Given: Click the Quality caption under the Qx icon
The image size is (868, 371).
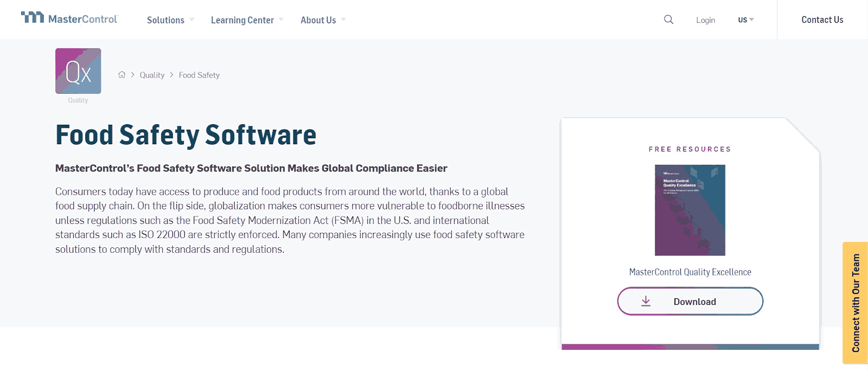Looking at the screenshot, I should (x=78, y=100).
